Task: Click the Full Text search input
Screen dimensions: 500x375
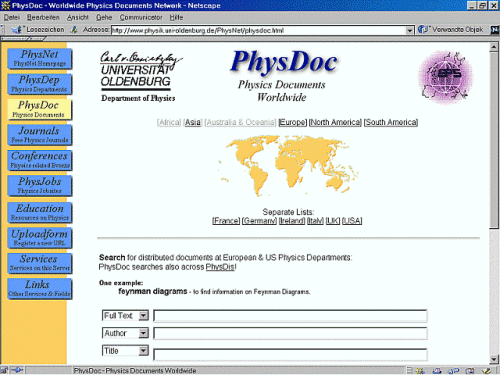Action: pos(290,316)
